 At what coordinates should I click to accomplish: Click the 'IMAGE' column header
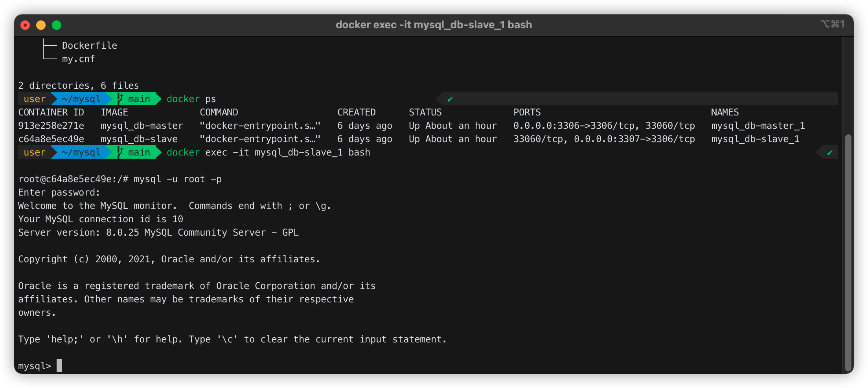(x=114, y=112)
